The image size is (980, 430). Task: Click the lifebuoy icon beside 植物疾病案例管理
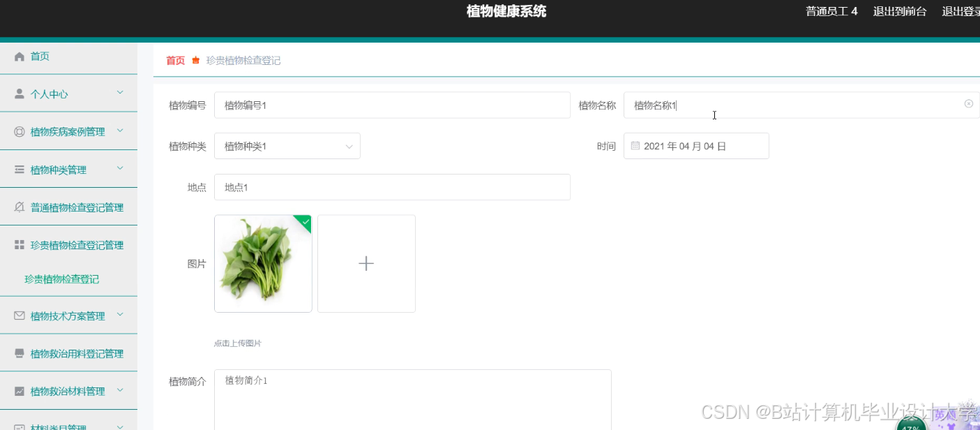(x=20, y=132)
